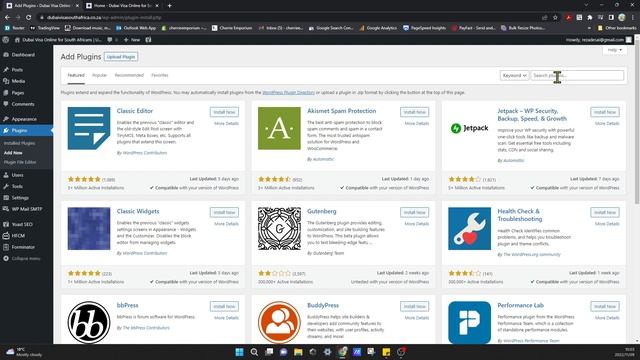This screenshot has width=640, height=360.
Task: Select Plugins in the sidebar
Action: (x=19, y=131)
